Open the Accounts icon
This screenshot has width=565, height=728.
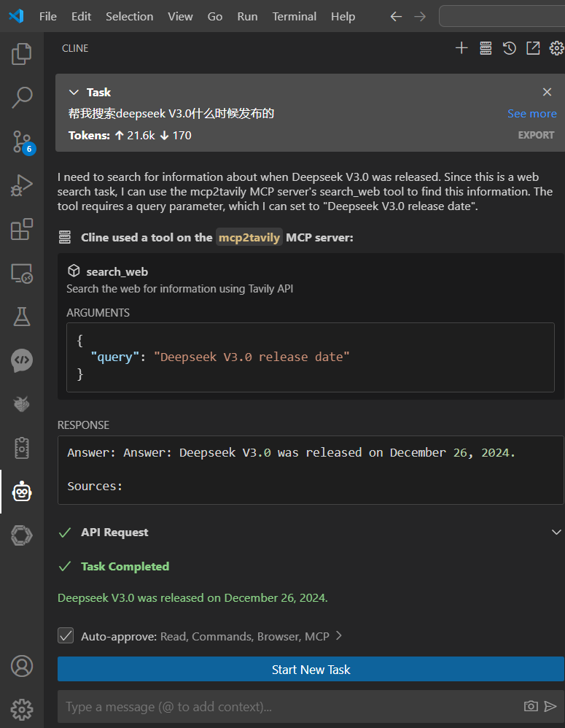tap(21, 666)
